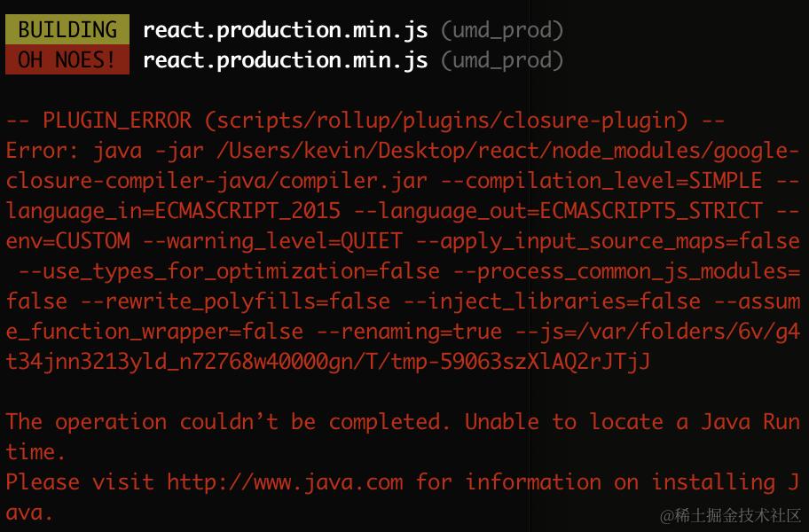Click (umd_prod) on the OH NOES! line
The height and width of the screenshot is (532, 809).
point(502,60)
